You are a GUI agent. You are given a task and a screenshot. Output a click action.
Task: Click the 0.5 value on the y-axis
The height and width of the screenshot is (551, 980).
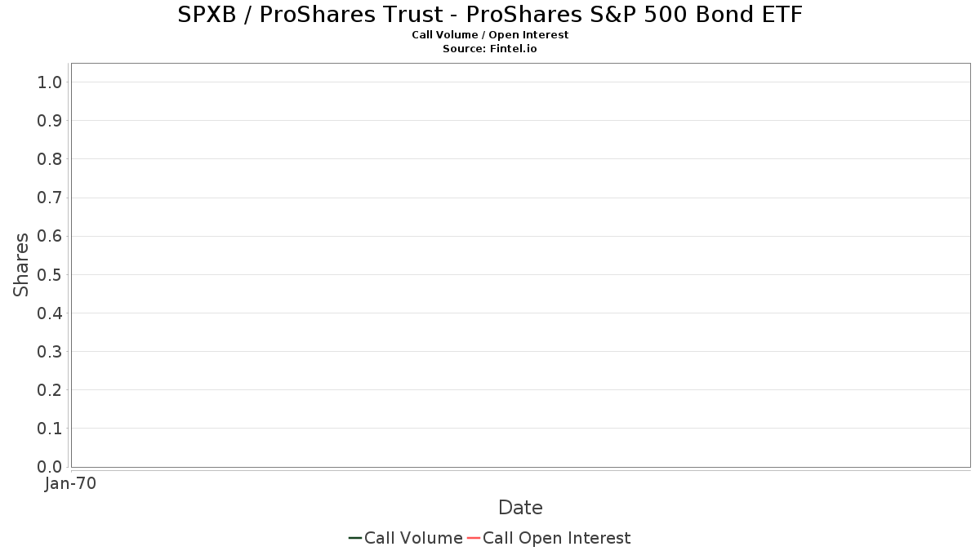50,274
